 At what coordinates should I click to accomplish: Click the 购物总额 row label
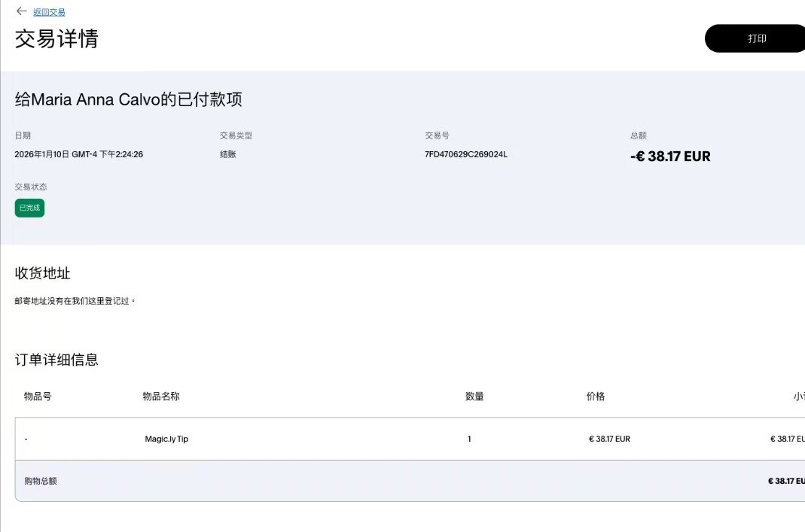(41, 481)
